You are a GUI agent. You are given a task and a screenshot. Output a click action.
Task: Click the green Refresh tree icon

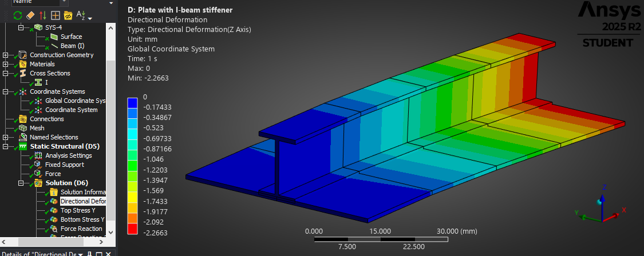(18, 15)
